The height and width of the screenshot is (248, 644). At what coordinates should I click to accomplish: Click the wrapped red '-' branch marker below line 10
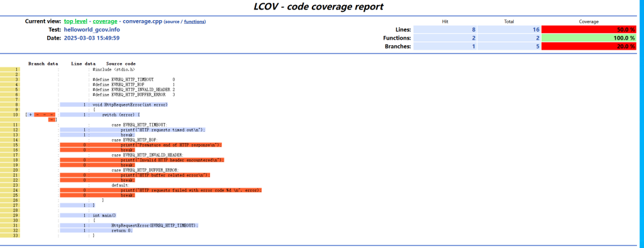click(x=51, y=120)
